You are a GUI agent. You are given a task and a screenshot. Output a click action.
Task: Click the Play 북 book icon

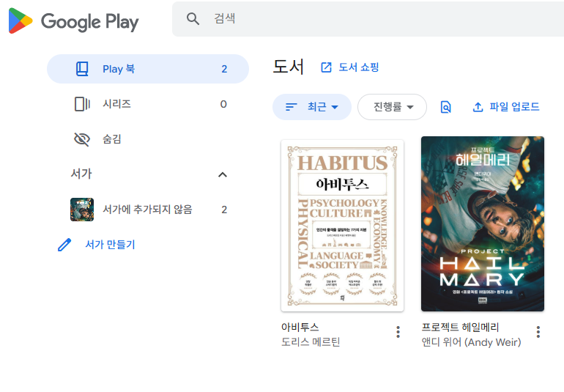pyautogui.click(x=82, y=69)
